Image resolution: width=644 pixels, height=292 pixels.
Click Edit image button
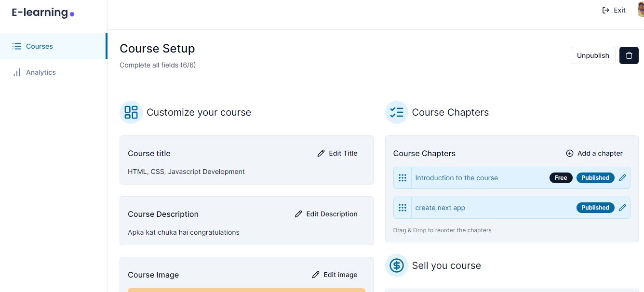335,275
